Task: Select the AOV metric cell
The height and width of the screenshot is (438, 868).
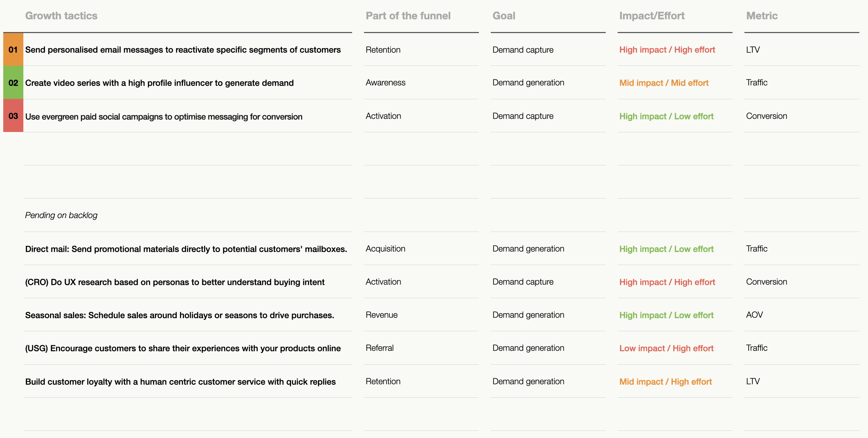Action: click(x=754, y=315)
